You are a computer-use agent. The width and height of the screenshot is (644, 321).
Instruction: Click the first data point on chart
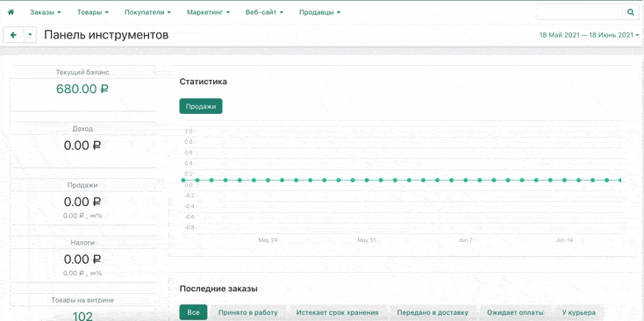183,180
